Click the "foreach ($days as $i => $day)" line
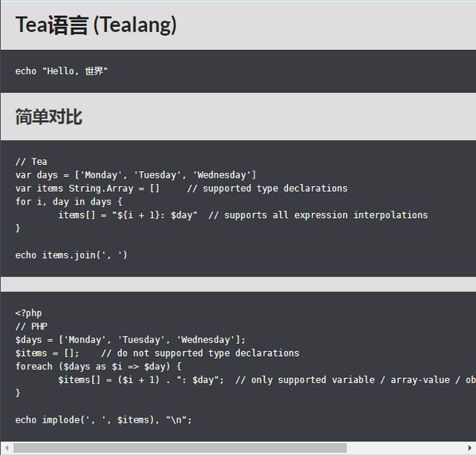Viewport: 476px width, 455px height. pyautogui.click(x=98, y=367)
